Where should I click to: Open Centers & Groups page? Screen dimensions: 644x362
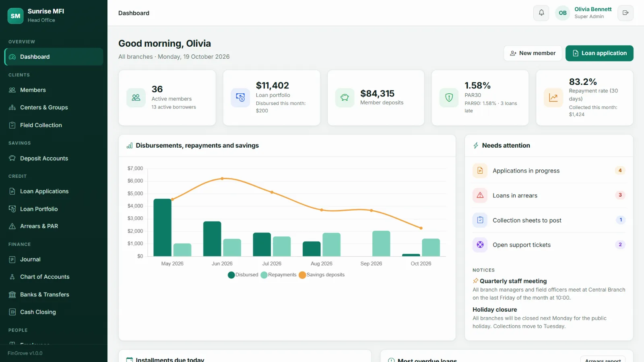pos(54,107)
